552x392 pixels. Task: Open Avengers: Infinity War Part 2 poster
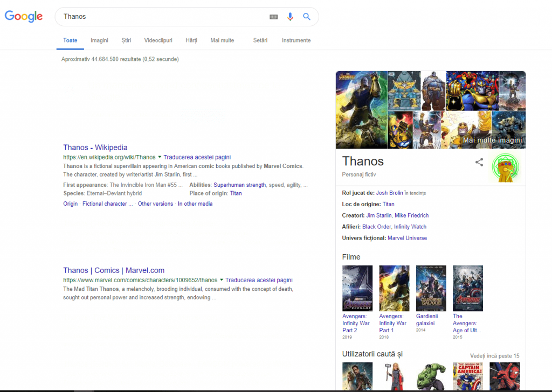pyautogui.click(x=357, y=288)
